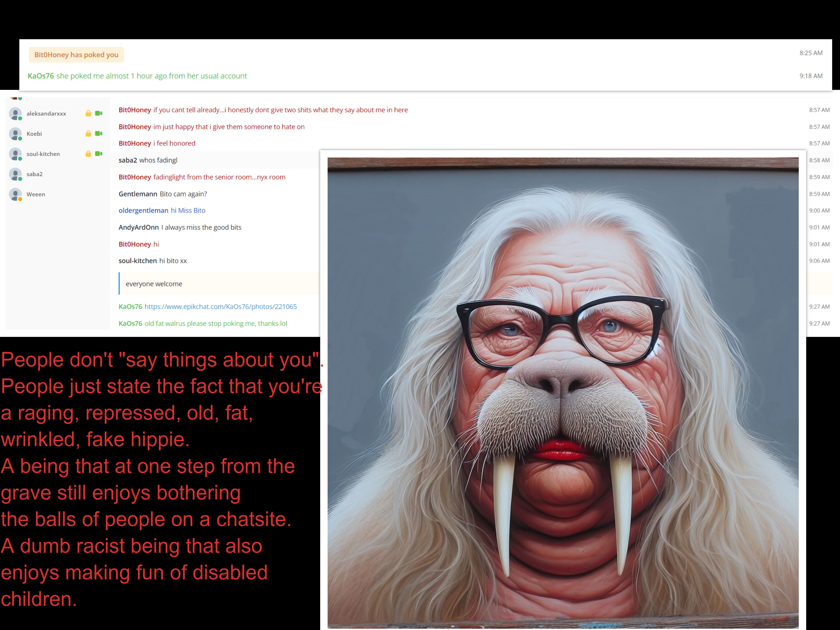Viewport: 840px width, 630px height.
Task: Click aleksandarxxx's green webcam icon
Action: coord(99,113)
